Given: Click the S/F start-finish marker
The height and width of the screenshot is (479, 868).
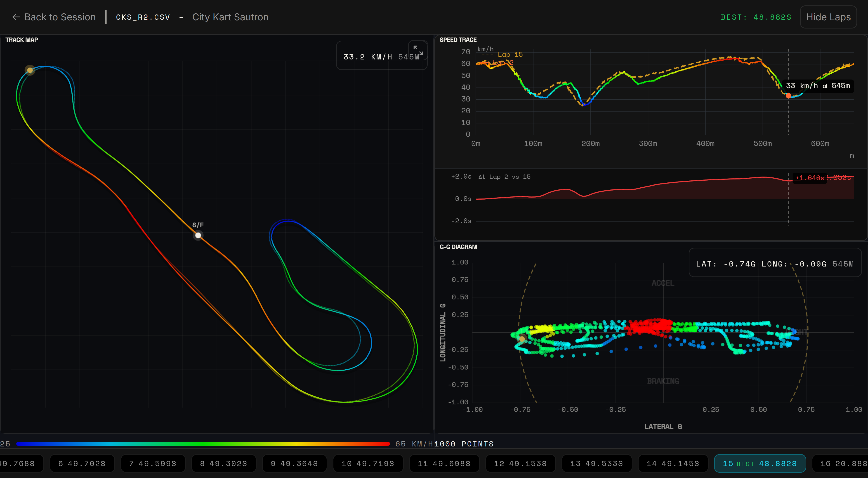Looking at the screenshot, I should 198,235.
